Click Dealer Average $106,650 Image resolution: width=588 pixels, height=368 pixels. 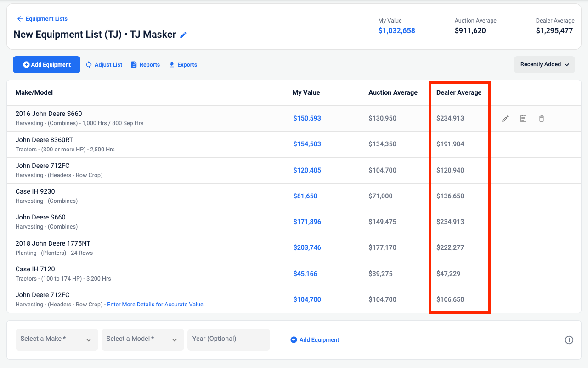[450, 299]
